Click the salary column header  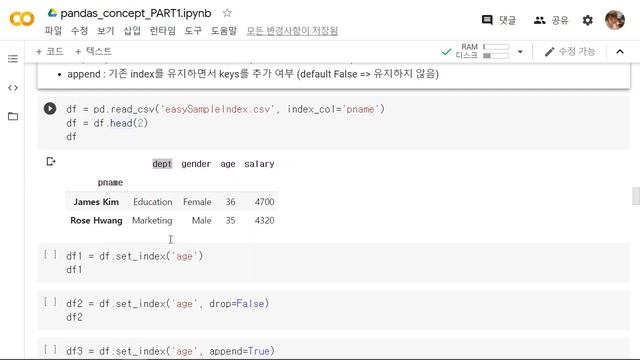(x=259, y=164)
